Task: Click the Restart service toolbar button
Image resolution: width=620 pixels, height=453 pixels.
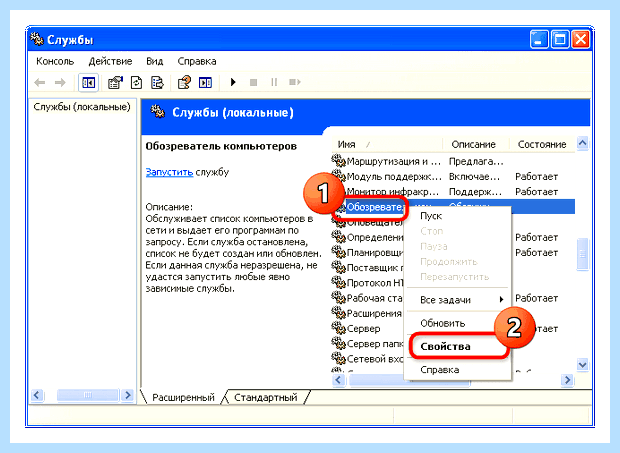Action: coord(295,82)
